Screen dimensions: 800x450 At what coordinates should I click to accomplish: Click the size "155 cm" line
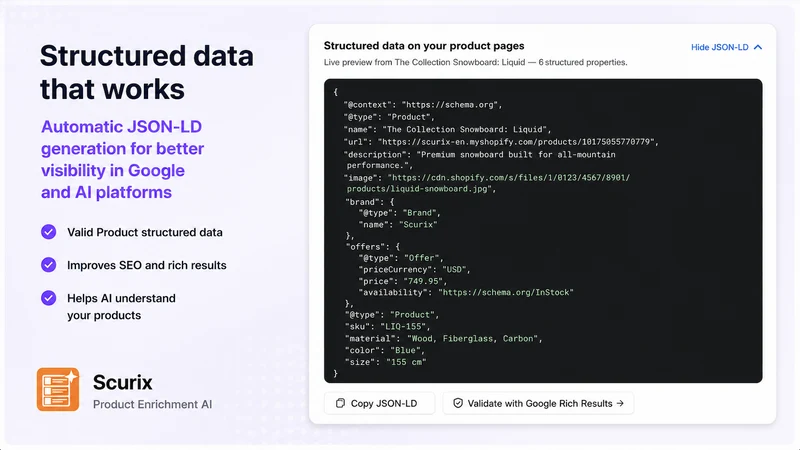[385, 362]
